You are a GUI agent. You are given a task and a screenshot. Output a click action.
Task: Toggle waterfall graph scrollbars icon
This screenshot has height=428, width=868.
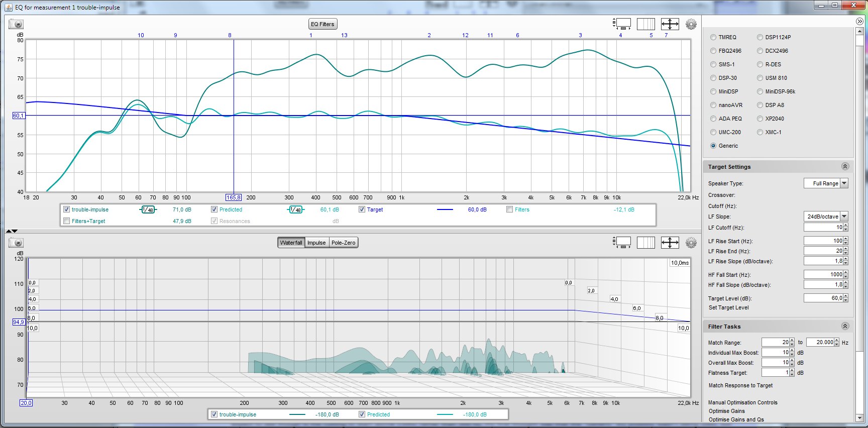[622, 243]
